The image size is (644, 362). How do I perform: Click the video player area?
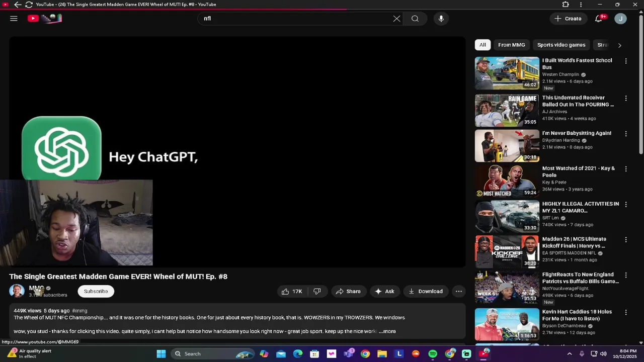point(237,152)
